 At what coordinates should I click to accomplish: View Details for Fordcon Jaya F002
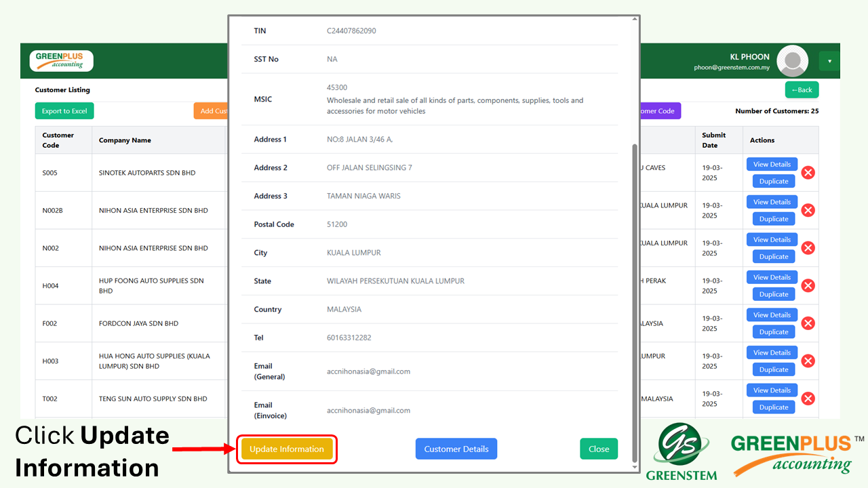(x=772, y=314)
